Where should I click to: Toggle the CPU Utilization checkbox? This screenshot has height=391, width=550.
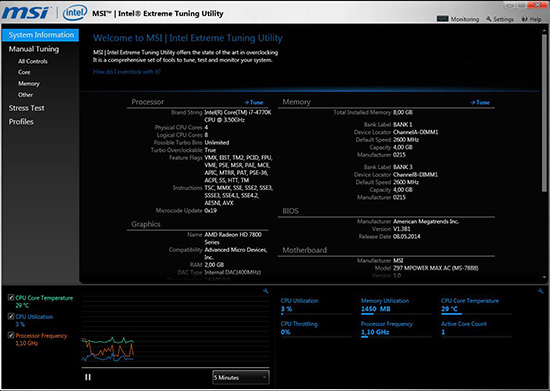coord(11,316)
